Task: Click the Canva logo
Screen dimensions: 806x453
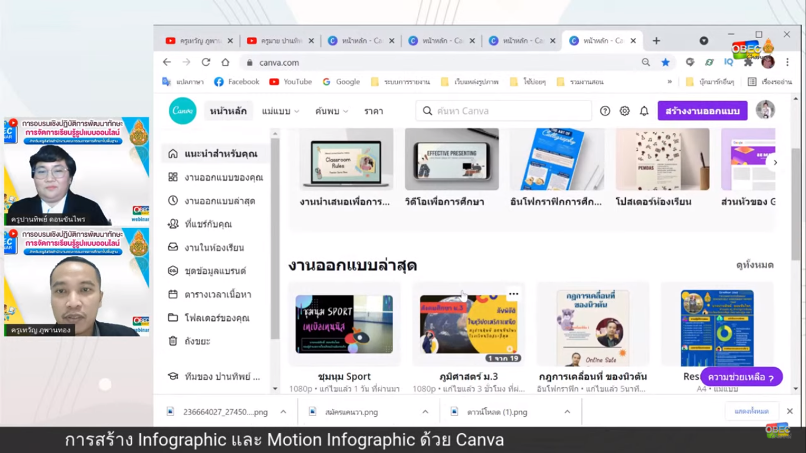Action: coord(182,111)
